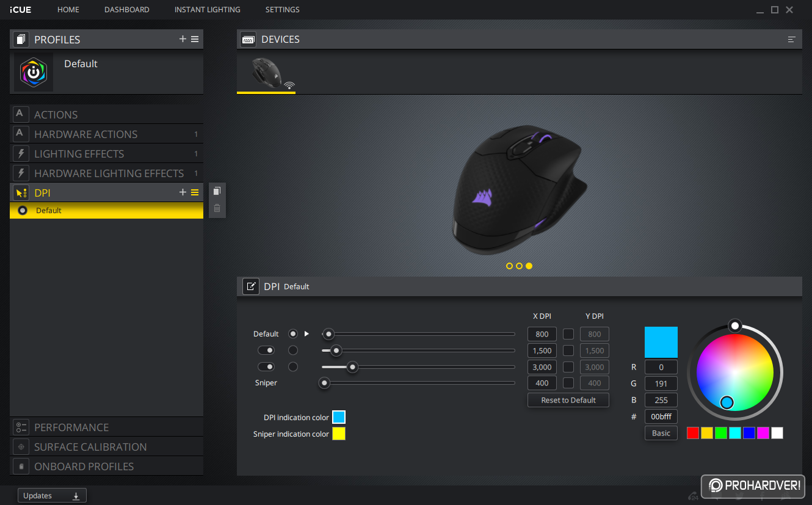Expand the Onboard Profiles section

pyautogui.click(x=107, y=466)
